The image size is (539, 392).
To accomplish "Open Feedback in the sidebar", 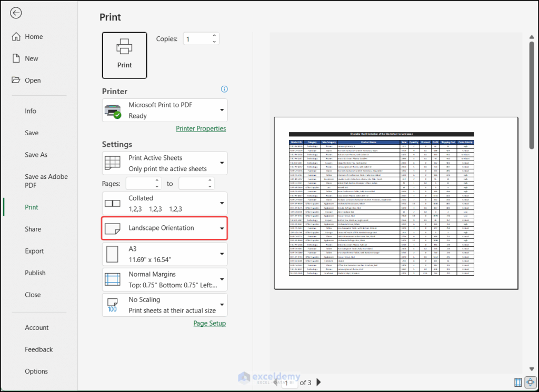I will click(38, 349).
